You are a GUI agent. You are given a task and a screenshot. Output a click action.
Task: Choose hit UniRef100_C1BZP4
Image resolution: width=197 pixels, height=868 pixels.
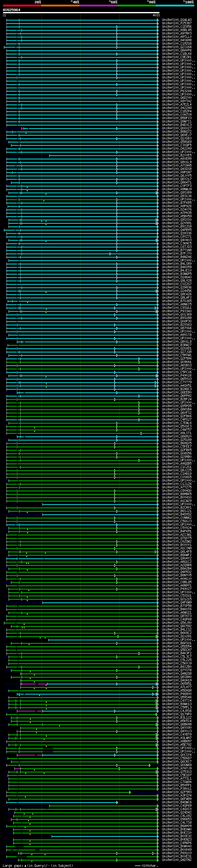coord(177,111)
